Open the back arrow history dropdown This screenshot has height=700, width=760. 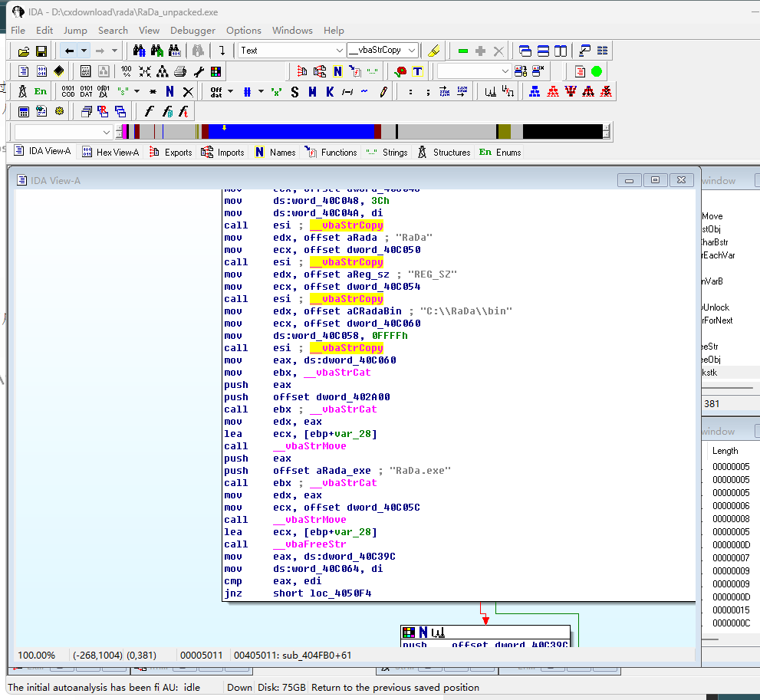click(84, 51)
